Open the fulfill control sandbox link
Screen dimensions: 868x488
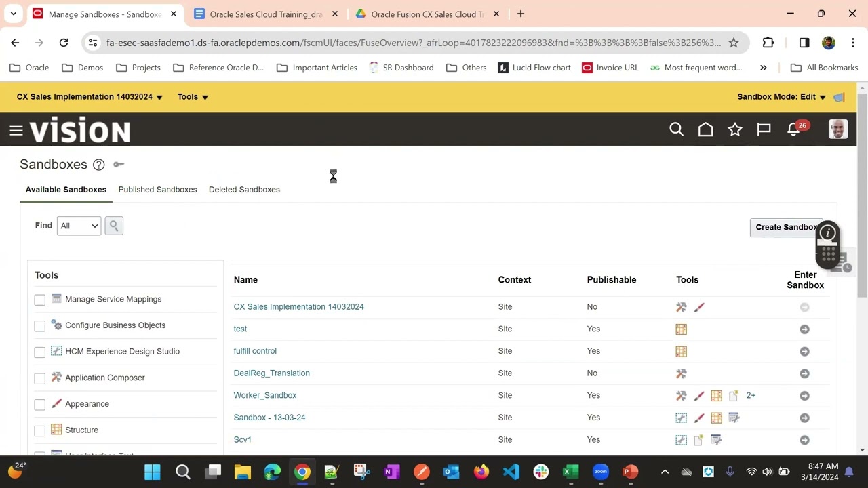[x=255, y=351]
